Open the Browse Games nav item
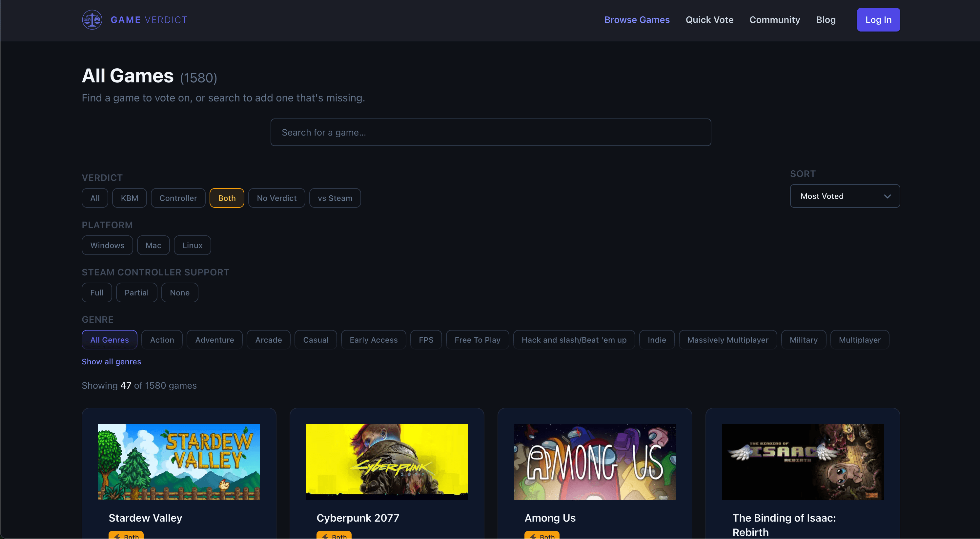The image size is (980, 539). tap(637, 20)
